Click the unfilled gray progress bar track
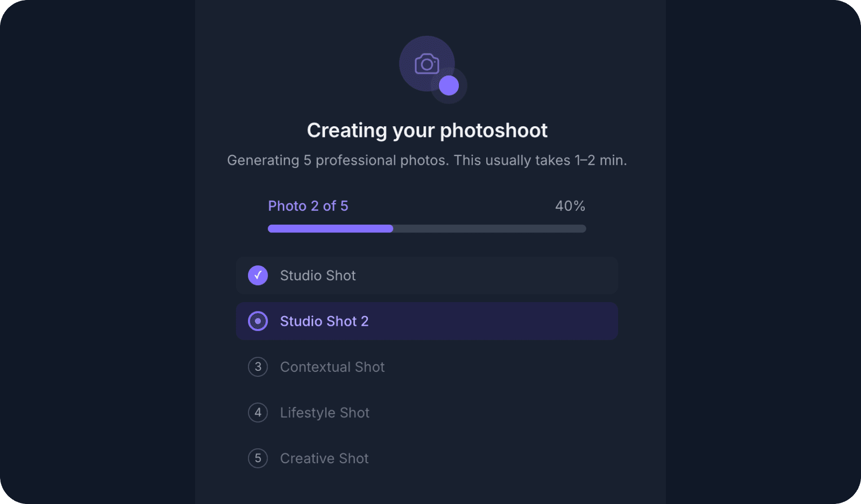861x504 pixels. [489, 229]
